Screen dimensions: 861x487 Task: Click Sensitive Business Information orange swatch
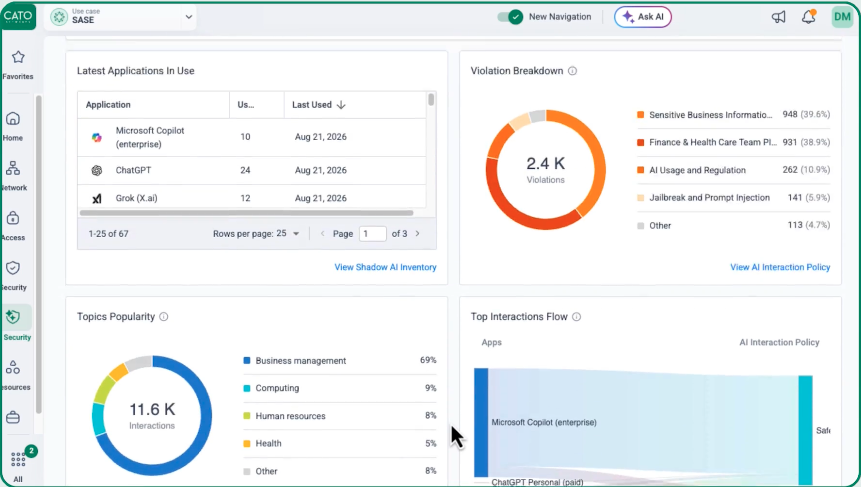(640, 115)
